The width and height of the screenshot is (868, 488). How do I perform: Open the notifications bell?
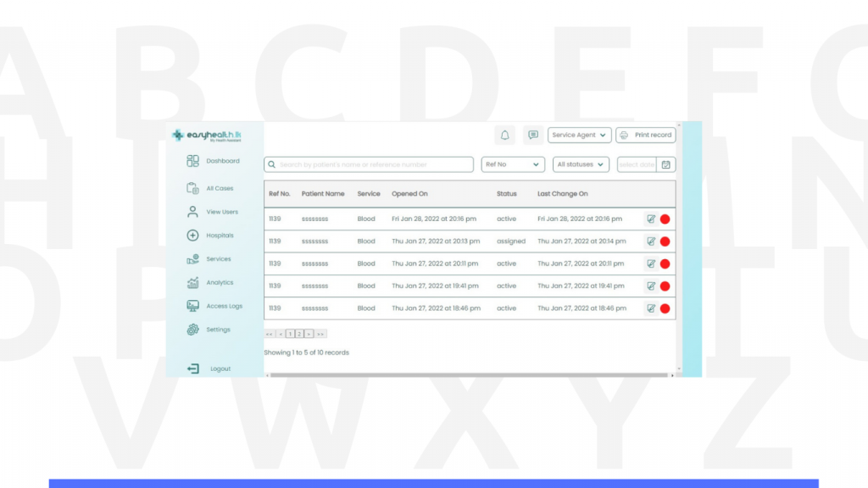[505, 135]
